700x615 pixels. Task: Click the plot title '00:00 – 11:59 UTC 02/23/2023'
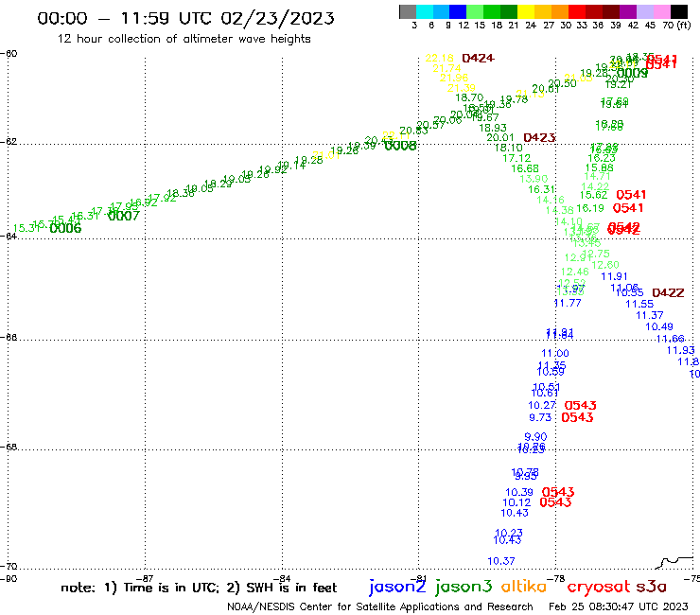point(185,18)
